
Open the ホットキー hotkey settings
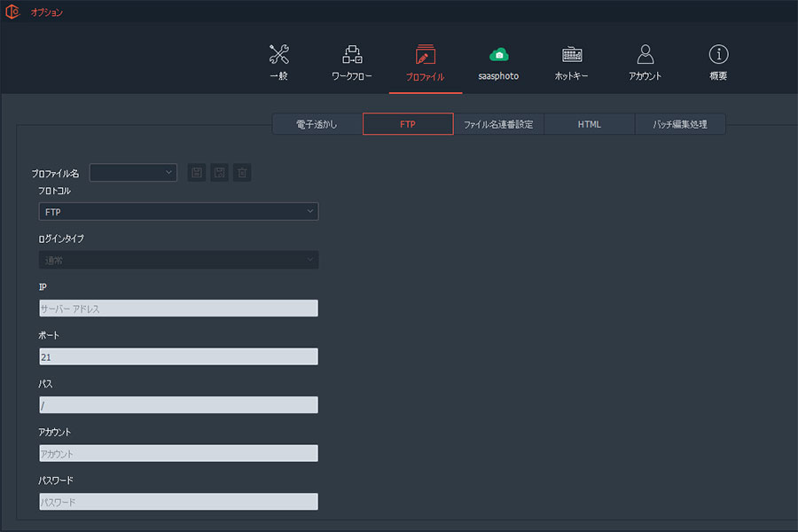(x=572, y=62)
